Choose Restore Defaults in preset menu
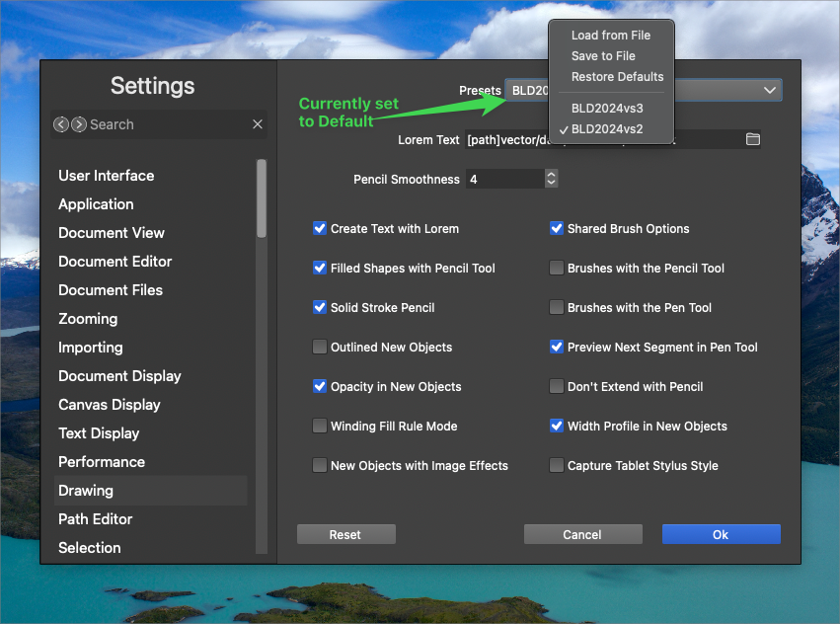Viewport: 840px width, 624px height. 617,77
